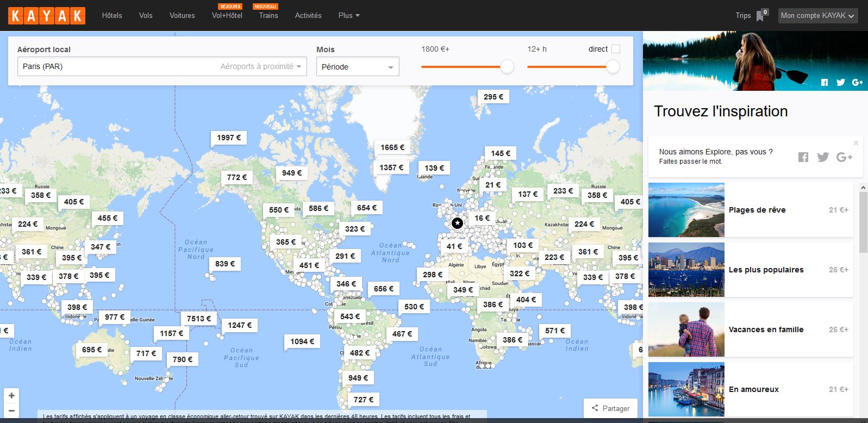Open the Mon compte KAYAK menu
Image resolution: width=868 pixels, height=423 pixels.
(817, 16)
